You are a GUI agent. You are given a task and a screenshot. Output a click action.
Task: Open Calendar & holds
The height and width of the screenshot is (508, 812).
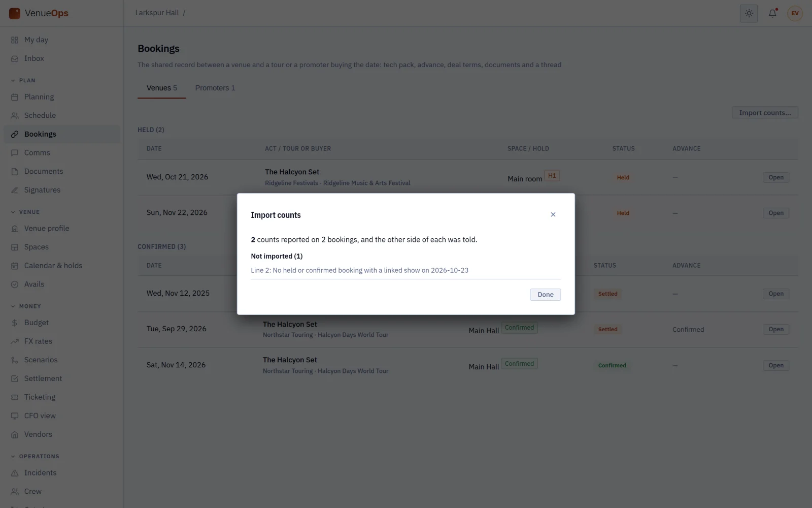62,266
